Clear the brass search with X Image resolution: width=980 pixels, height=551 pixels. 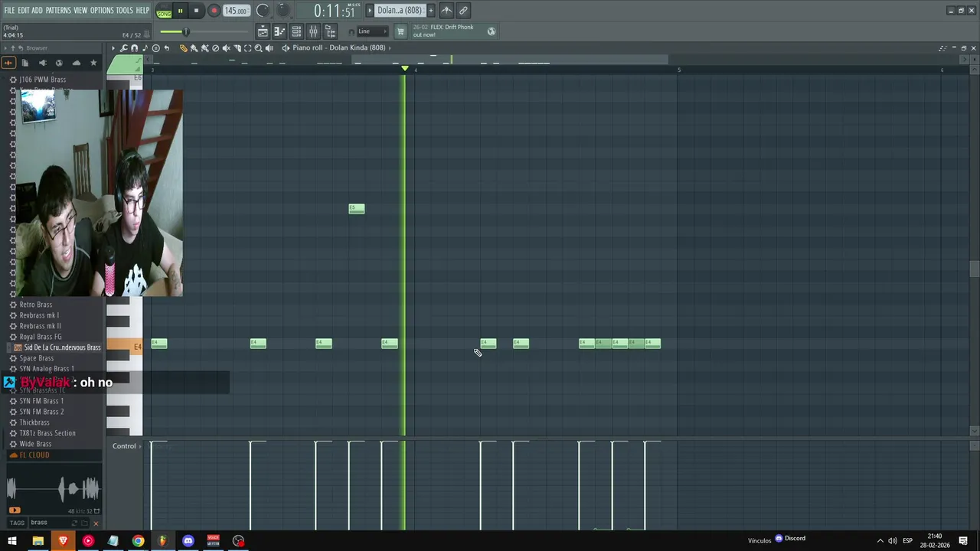(96, 523)
